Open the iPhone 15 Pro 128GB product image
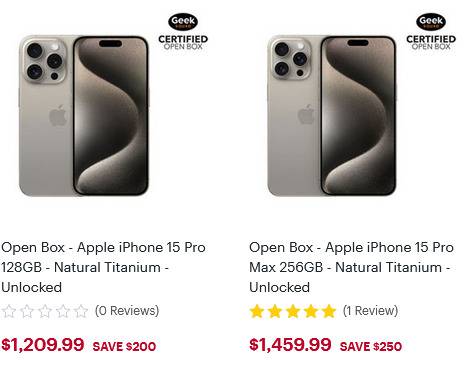The width and height of the screenshot is (469, 368). pyautogui.click(x=84, y=116)
